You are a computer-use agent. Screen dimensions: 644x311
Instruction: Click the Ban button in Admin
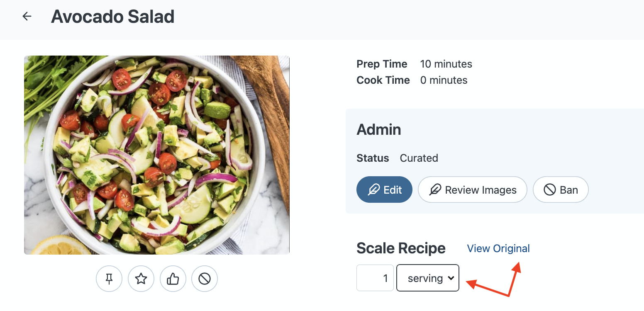click(561, 190)
